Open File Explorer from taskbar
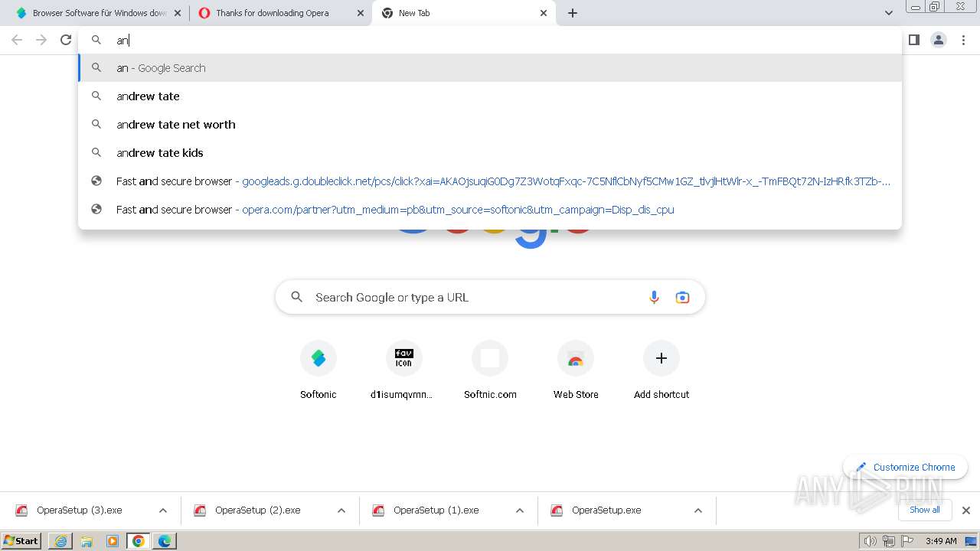 point(87,541)
